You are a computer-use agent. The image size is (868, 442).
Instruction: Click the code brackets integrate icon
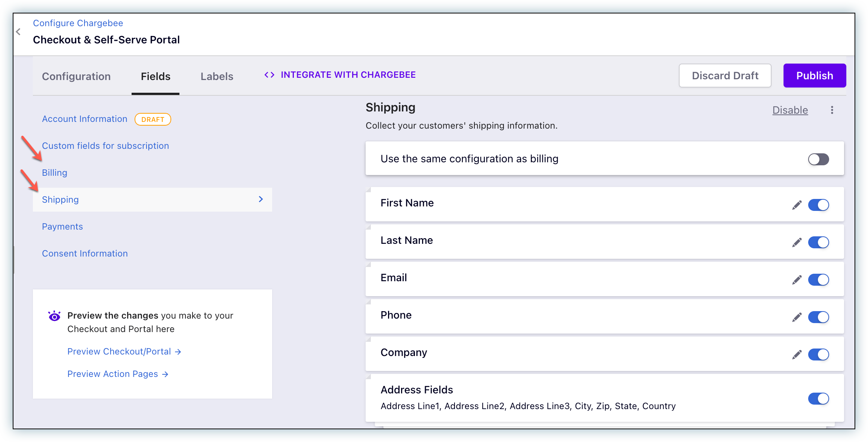[270, 75]
